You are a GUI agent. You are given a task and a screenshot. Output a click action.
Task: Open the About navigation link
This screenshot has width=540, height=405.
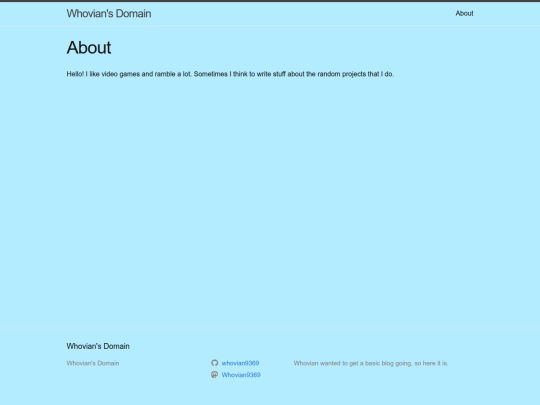coord(464,13)
